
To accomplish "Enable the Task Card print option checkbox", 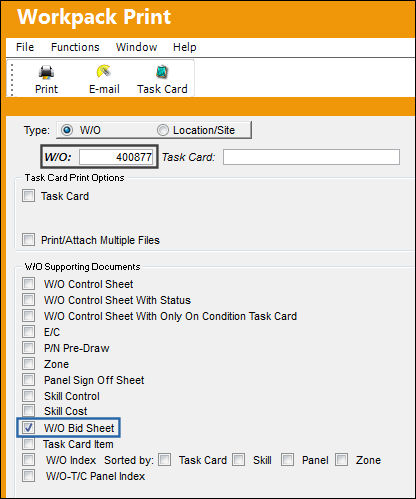I will click(28, 196).
